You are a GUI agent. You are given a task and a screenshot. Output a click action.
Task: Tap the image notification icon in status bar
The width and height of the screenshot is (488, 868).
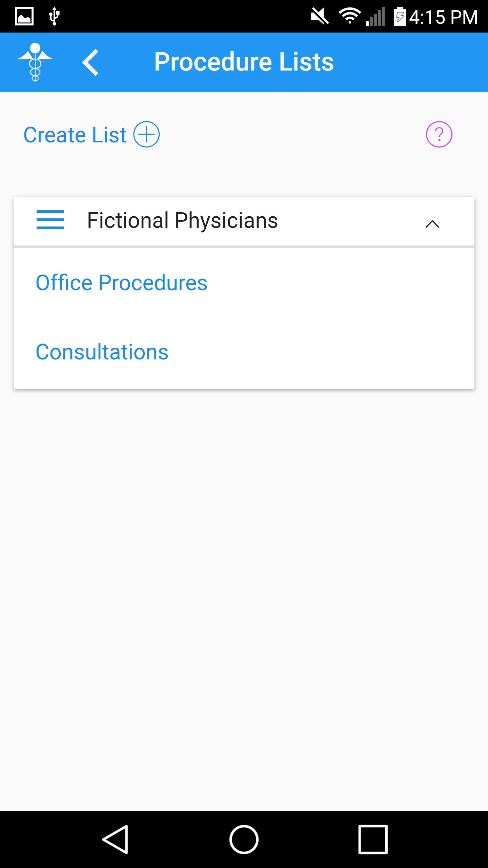[24, 16]
